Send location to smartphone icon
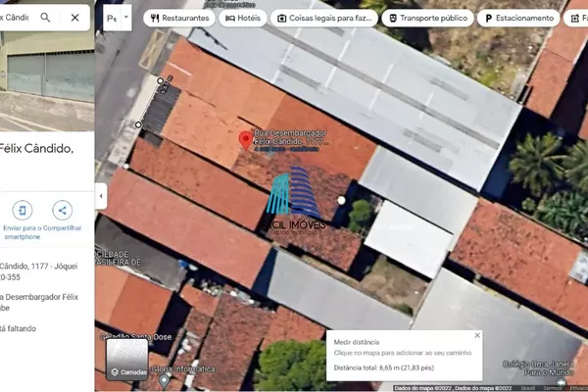This screenshot has height=392, width=588. click(x=23, y=211)
